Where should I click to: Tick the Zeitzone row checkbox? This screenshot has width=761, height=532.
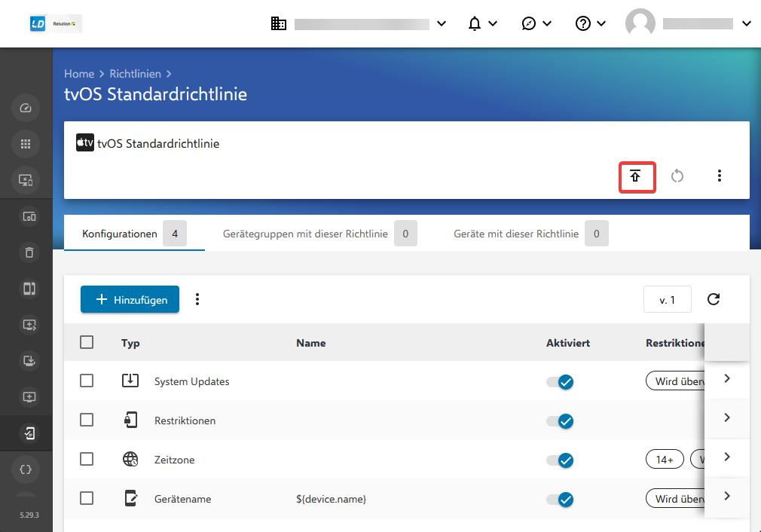pyautogui.click(x=87, y=459)
